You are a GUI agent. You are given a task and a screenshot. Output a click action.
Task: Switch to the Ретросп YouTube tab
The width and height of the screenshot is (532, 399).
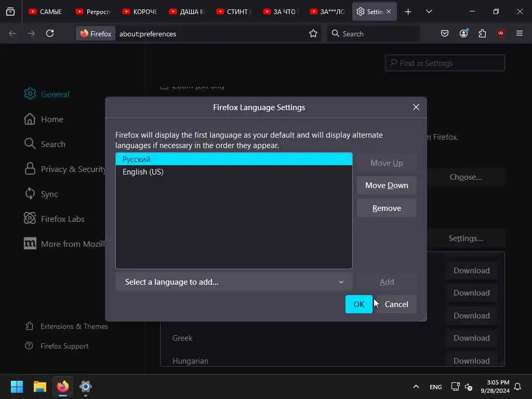pyautogui.click(x=92, y=11)
